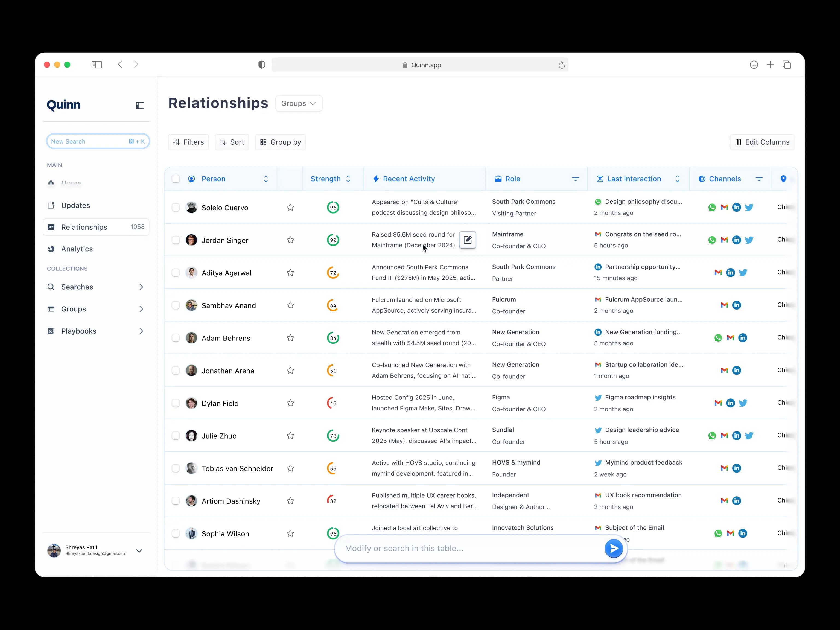The image size is (840, 630).
Task: Open WhatsApp channel for Julie Zhuo
Action: coord(712,436)
